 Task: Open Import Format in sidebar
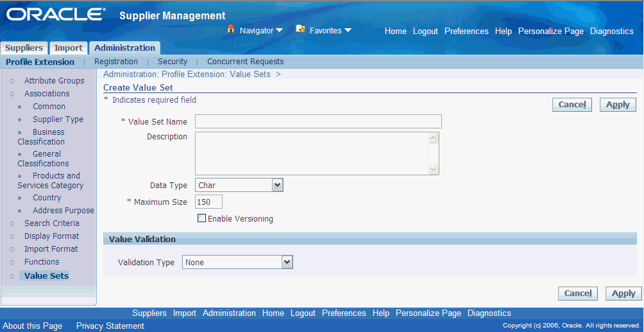click(51, 249)
